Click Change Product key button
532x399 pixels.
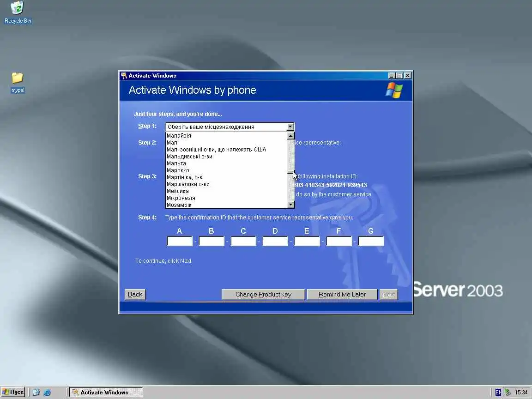(x=263, y=295)
